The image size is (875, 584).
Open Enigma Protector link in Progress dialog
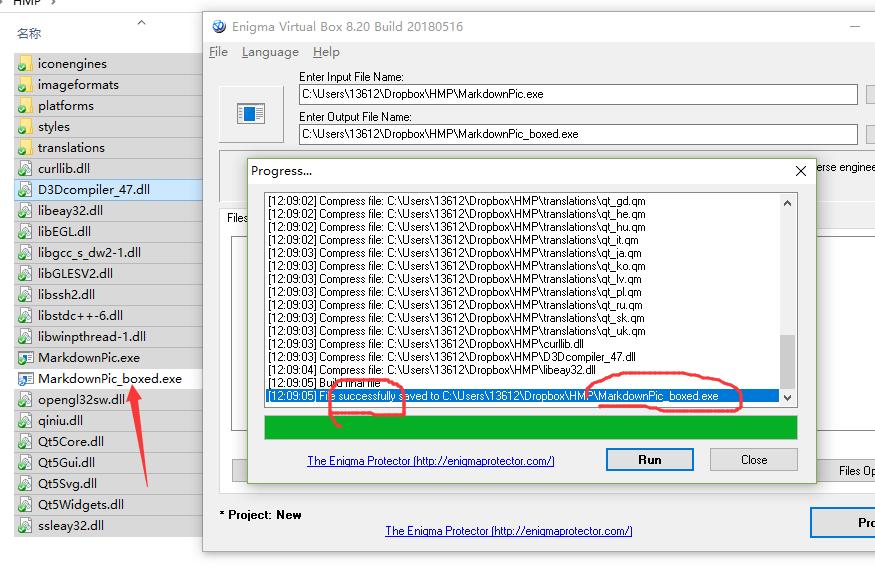coord(430,461)
